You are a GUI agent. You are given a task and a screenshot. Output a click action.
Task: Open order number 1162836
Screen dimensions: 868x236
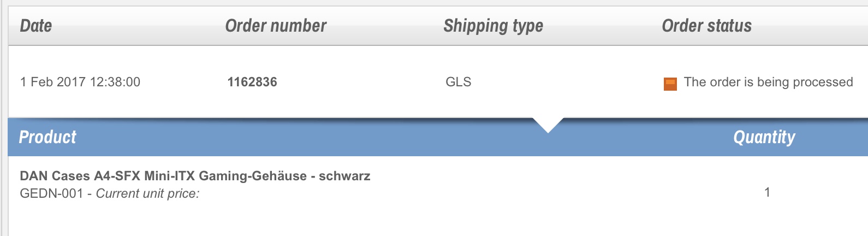click(x=252, y=82)
